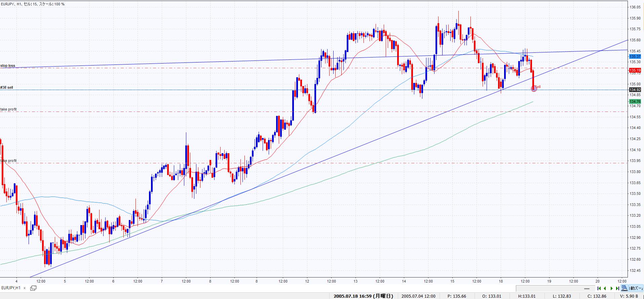Screen dimensions: 644x299
Task: Jump to the last bar of the chart
Action: tap(617, 288)
